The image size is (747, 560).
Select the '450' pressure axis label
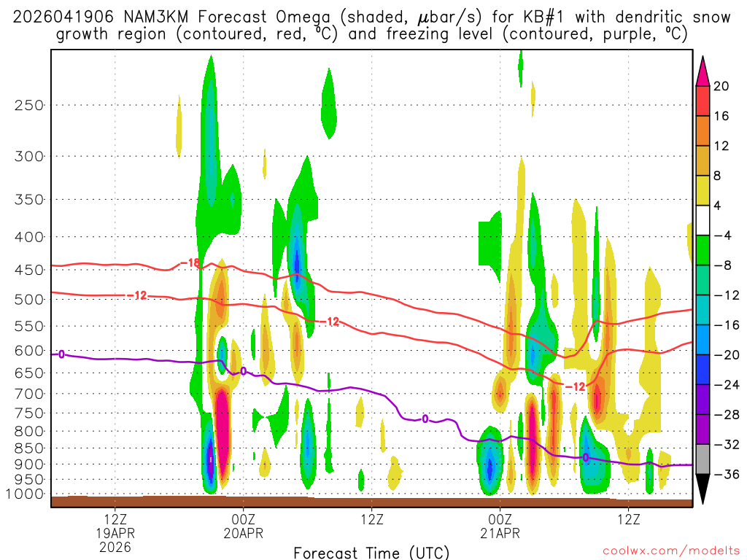(x=29, y=270)
